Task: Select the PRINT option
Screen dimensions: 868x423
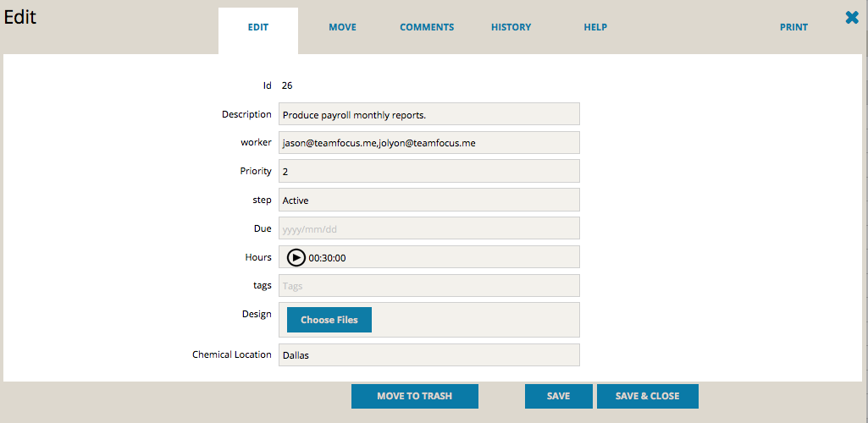Action: (x=793, y=27)
